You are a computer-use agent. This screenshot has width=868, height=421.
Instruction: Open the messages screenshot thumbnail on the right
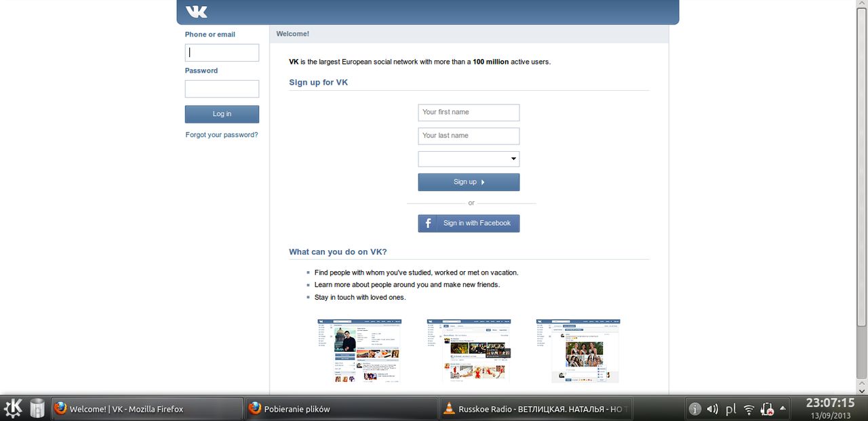point(578,350)
